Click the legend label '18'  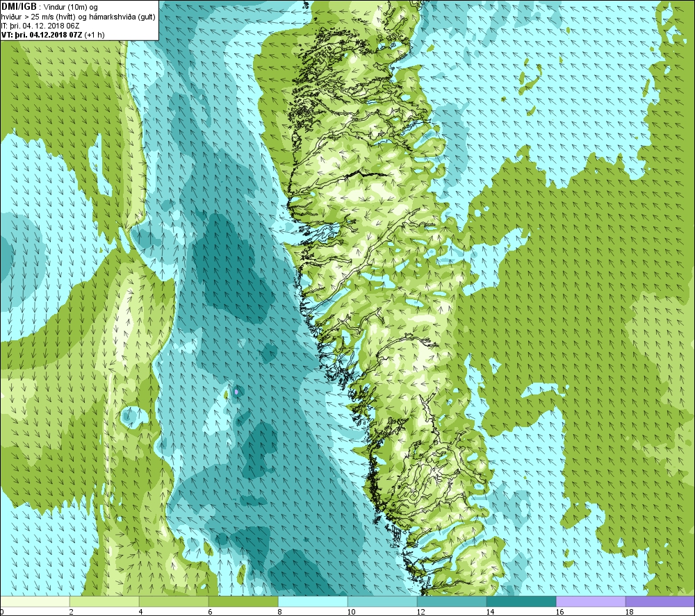click(630, 612)
